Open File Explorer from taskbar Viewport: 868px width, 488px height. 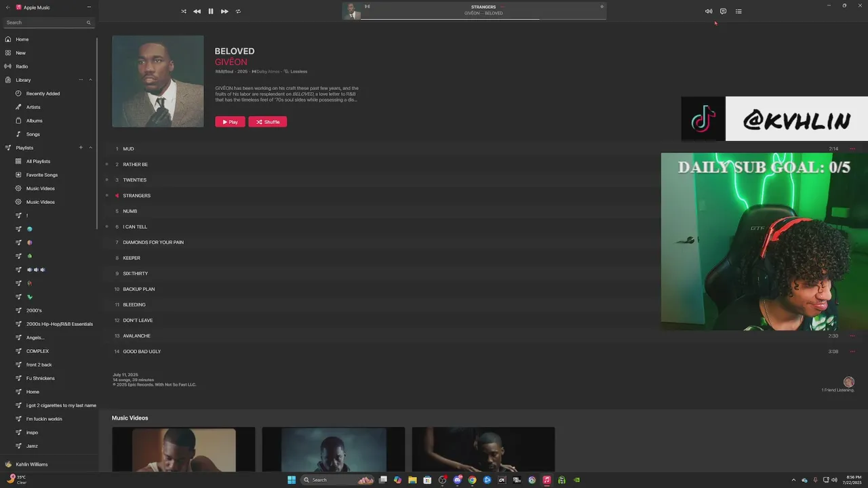(412, 480)
